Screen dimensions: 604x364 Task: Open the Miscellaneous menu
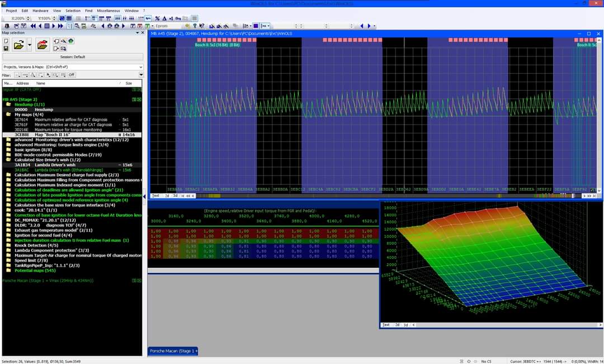click(109, 11)
